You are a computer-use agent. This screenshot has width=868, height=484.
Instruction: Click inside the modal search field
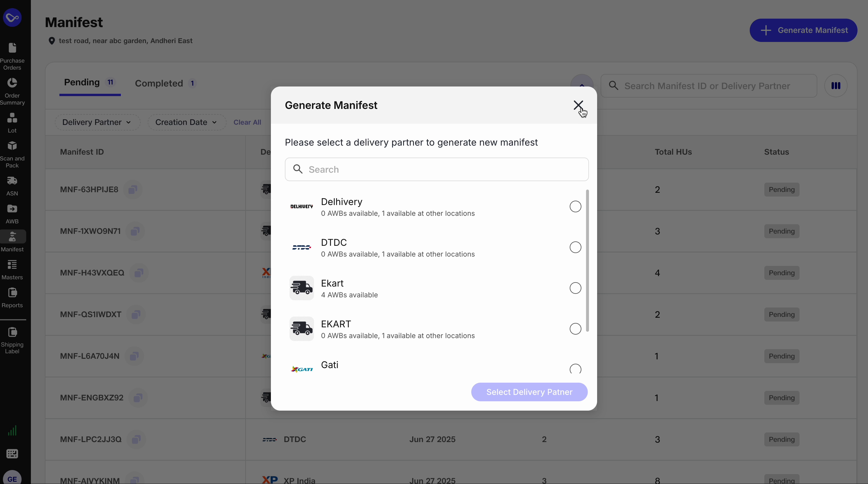pyautogui.click(x=436, y=169)
